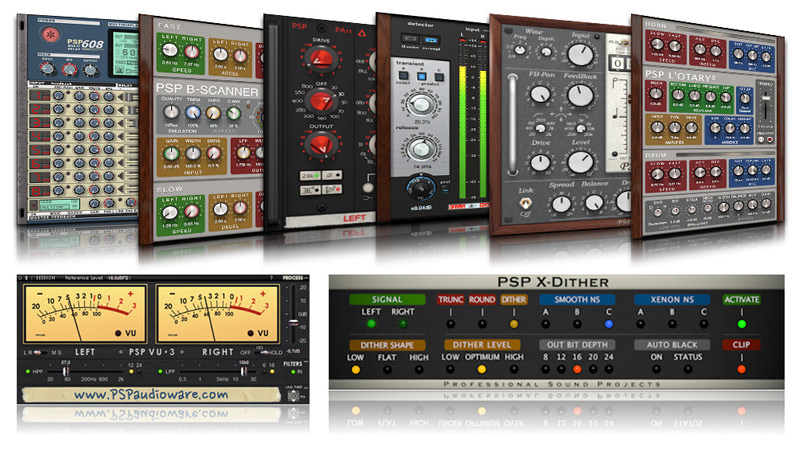Viewport: 800px width, 450px height.
Task: Click the Fast Left speed knob on B-Scanner
Action: pos(169,50)
